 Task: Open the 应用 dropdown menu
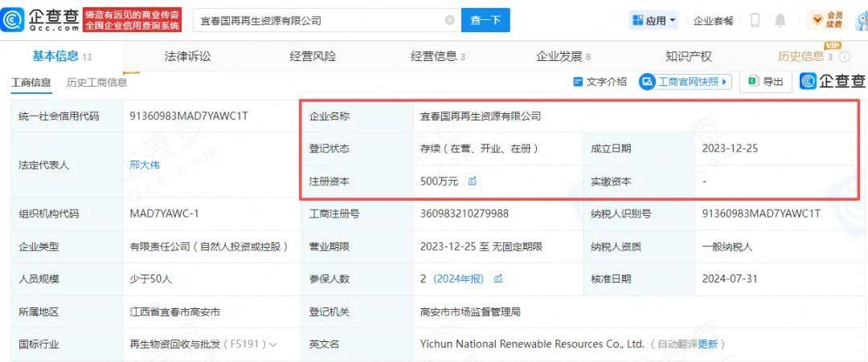click(x=654, y=21)
